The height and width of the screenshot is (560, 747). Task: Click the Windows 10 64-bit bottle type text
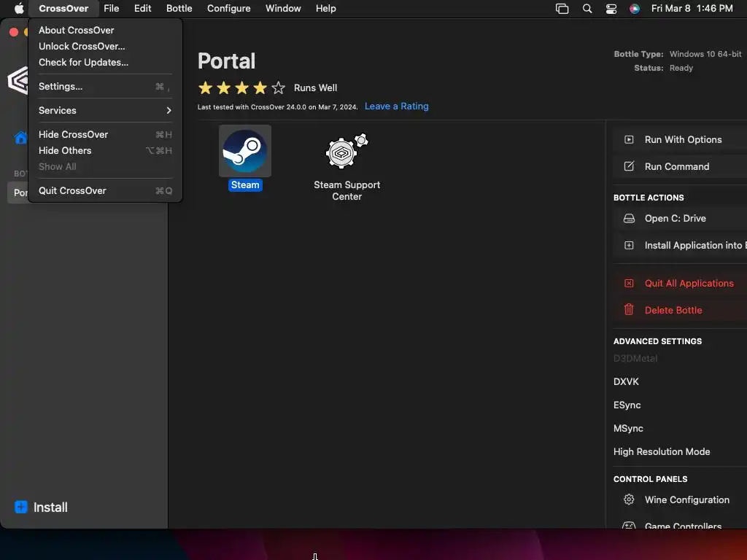tap(705, 54)
